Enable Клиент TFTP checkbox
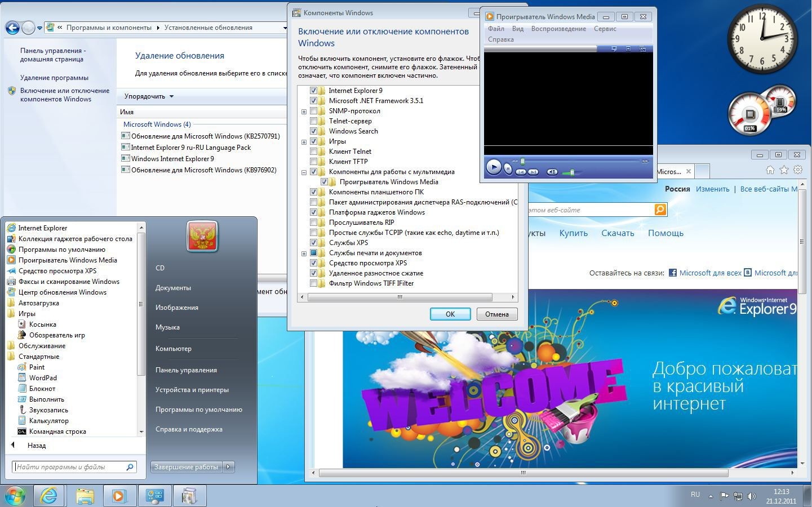This screenshot has width=812, height=507. [x=313, y=161]
